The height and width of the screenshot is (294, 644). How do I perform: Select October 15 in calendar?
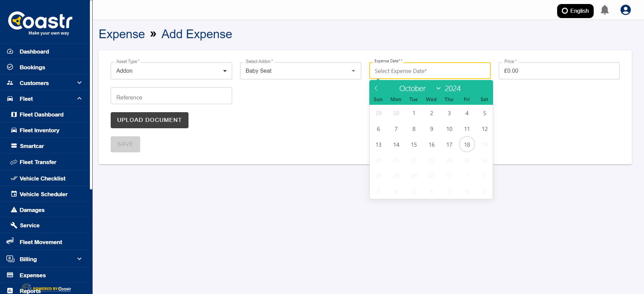click(414, 144)
